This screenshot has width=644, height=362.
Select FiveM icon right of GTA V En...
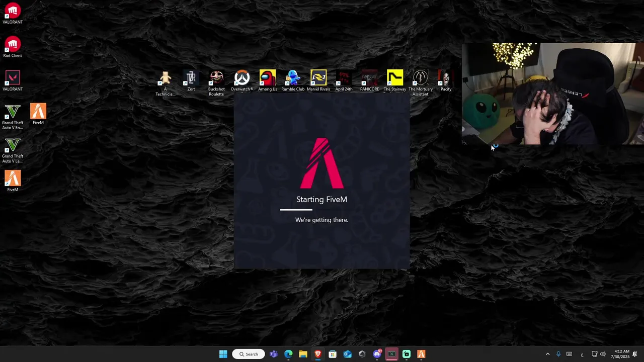click(x=38, y=114)
